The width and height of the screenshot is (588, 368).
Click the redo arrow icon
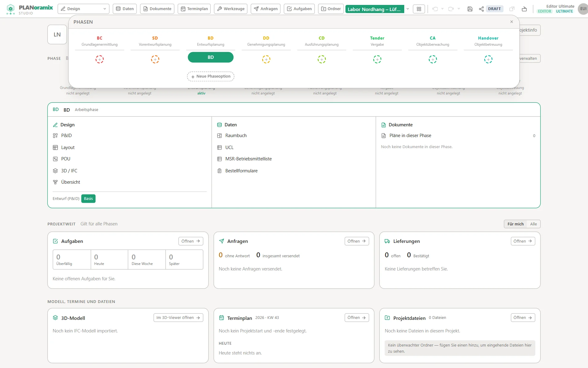tap(451, 9)
